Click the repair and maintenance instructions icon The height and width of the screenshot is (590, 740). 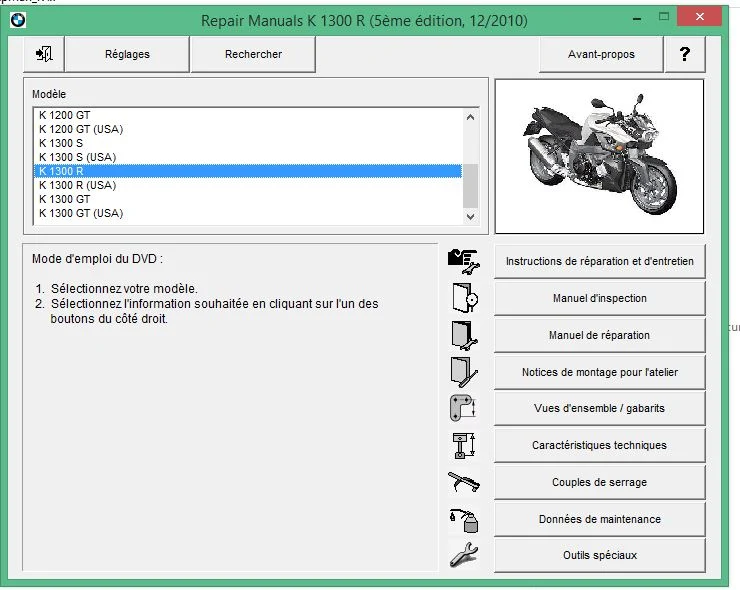pyautogui.click(x=463, y=261)
